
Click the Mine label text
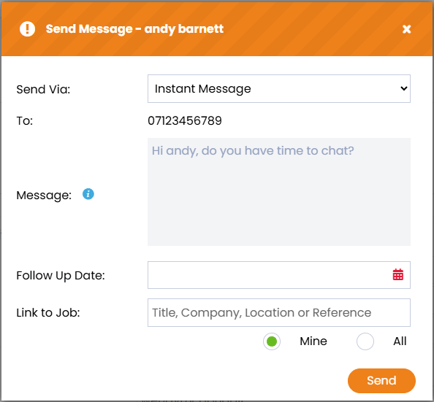tap(313, 341)
